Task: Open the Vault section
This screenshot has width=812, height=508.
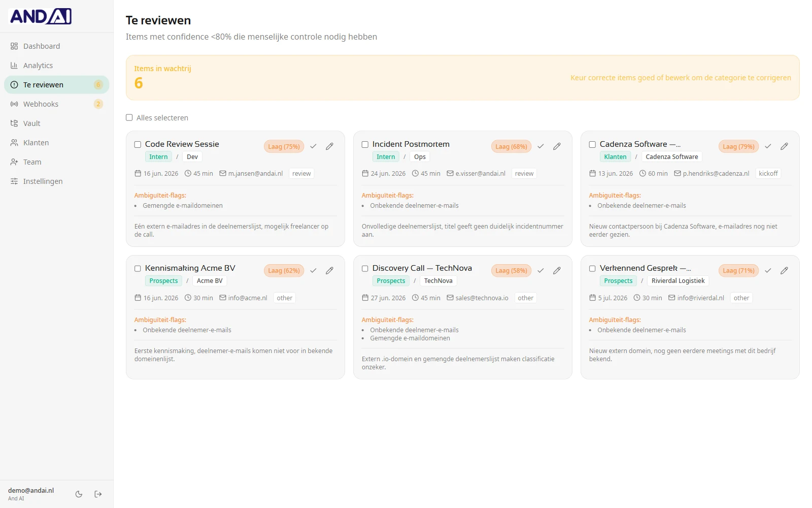Action: (x=56, y=123)
